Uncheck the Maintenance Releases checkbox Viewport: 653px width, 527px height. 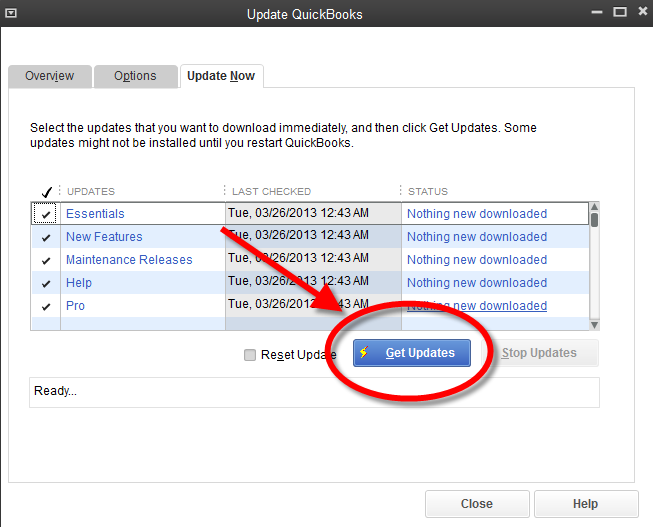pyautogui.click(x=46, y=260)
